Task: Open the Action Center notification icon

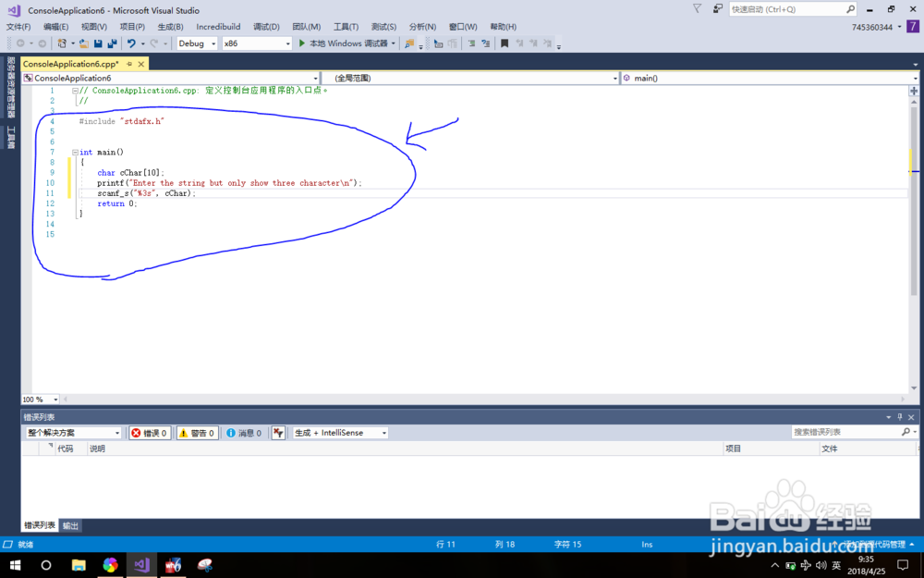Action: click(903, 565)
